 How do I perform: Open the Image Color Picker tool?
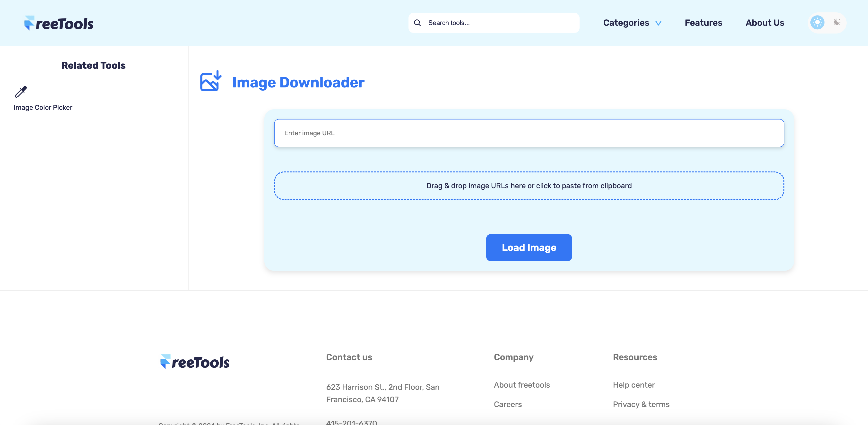pos(43,107)
